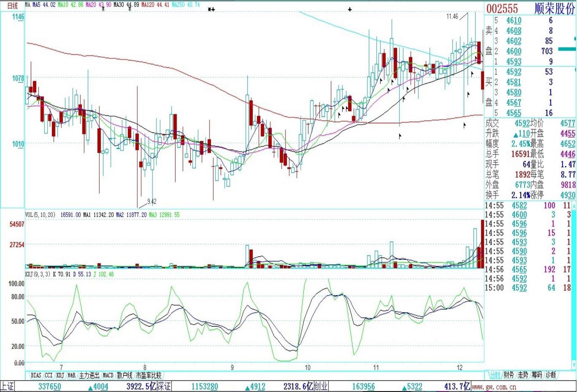
Task: Click the 9.42 low price annotation
Action: tap(152, 201)
